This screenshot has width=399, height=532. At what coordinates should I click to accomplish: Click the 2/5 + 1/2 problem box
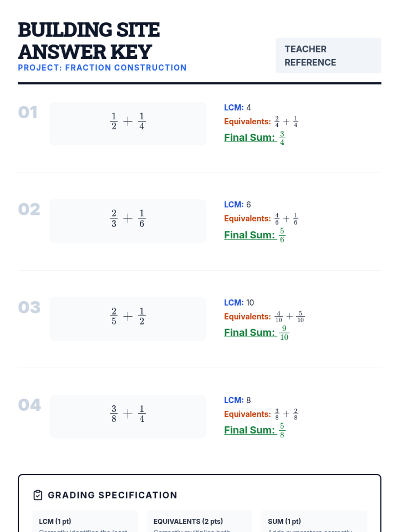pos(128,319)
